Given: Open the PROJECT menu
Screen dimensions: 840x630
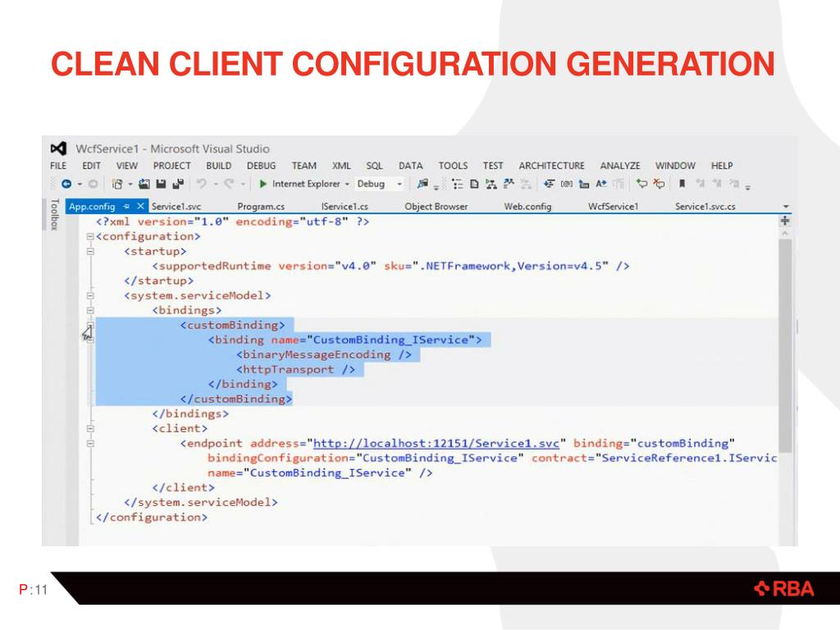Looking at the screenshot, I should click(172, 166).
